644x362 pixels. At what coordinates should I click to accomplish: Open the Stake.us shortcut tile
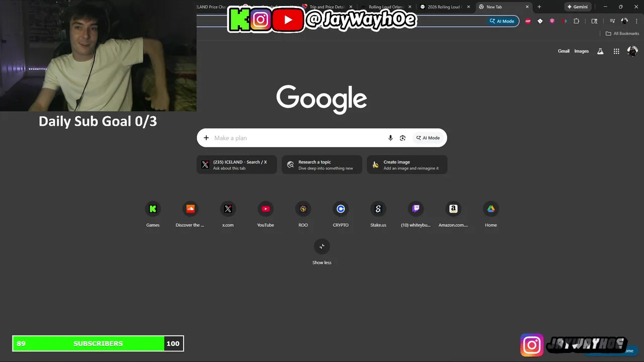[x=378, y=215]
